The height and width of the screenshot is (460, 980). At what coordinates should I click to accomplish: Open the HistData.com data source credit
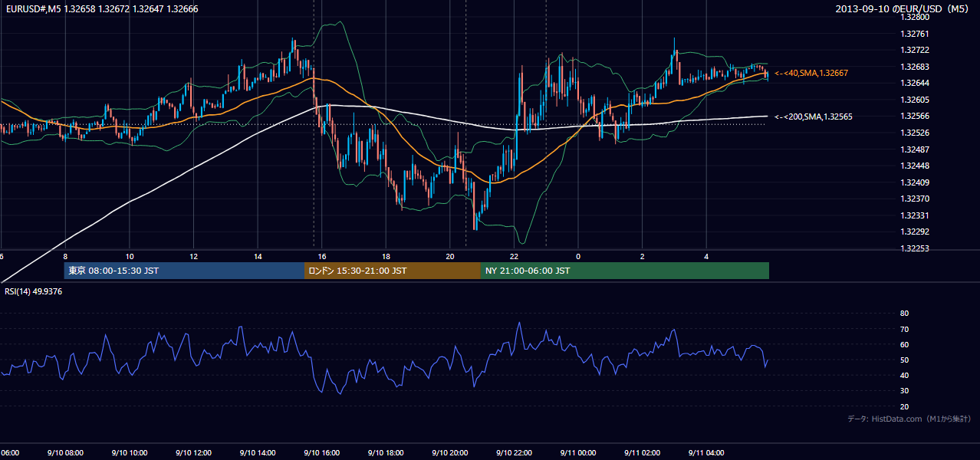(x=909, y=419)
